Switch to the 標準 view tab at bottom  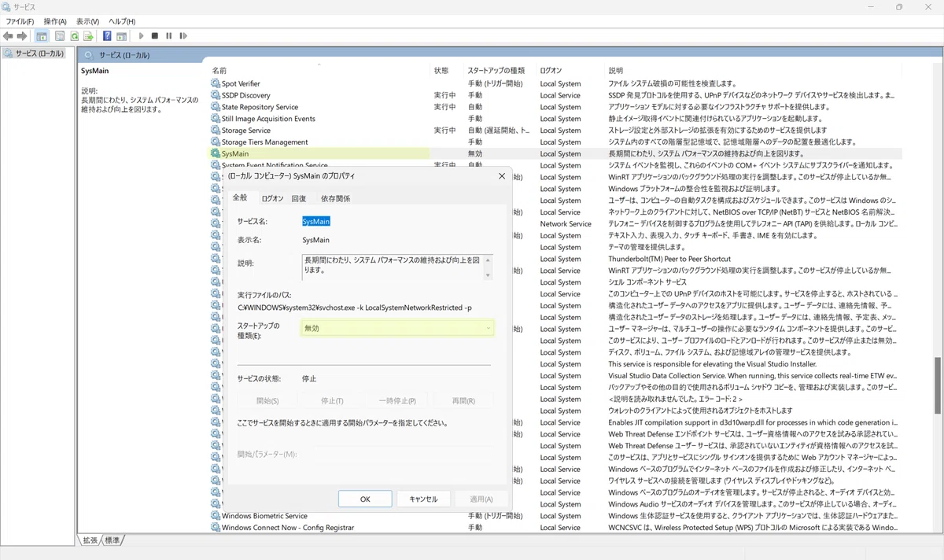click(x=112, y=540)
